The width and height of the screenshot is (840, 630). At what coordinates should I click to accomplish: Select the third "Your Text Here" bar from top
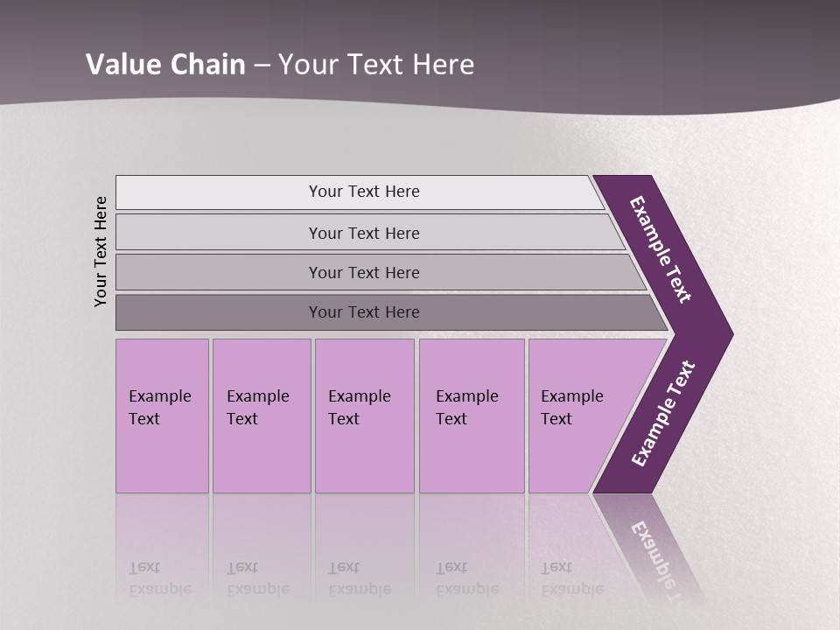pos(363,272)
